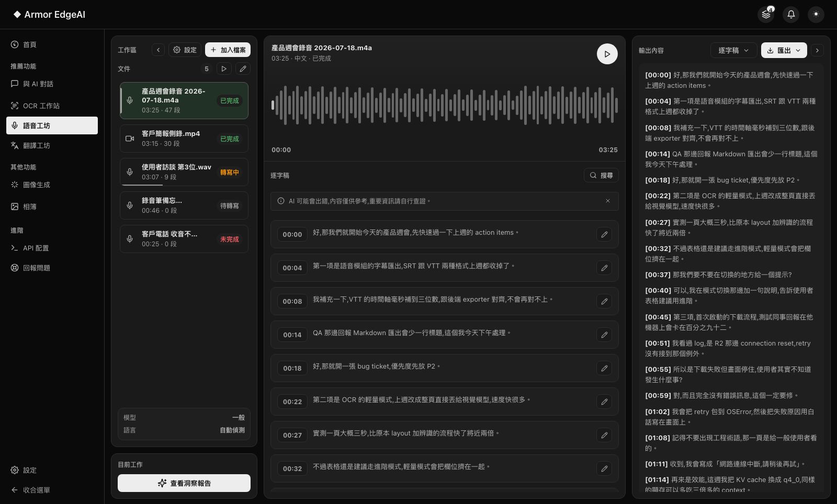Image resolution: width=837 pixels, height=504 pixels.
Task: Jump to timestamp 00:08 in transcript
Action: click(x=292, y=301)
